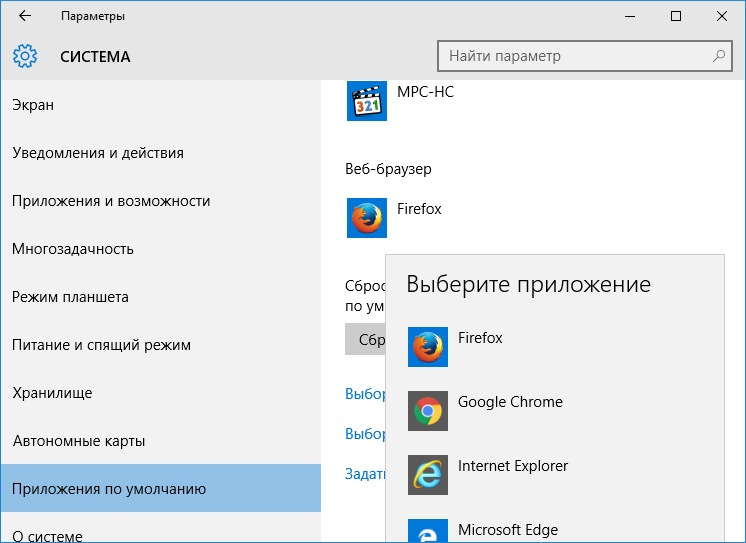Select the Firefox icon in the app chooser

click(428, 347)
